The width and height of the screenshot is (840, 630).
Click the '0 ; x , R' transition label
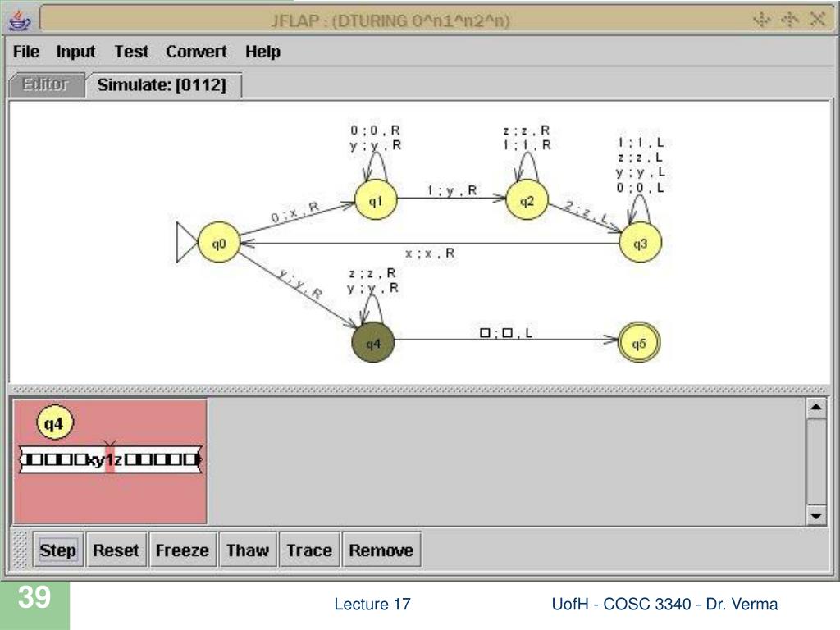[x=294, y=212]
